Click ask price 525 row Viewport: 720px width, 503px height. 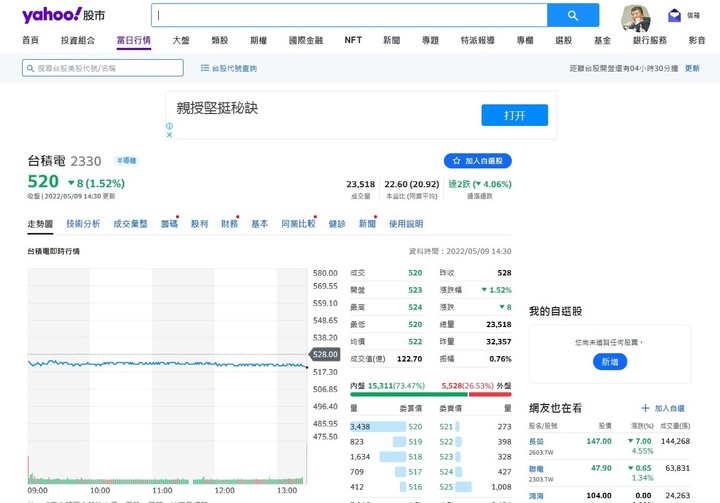coord(475,487)
